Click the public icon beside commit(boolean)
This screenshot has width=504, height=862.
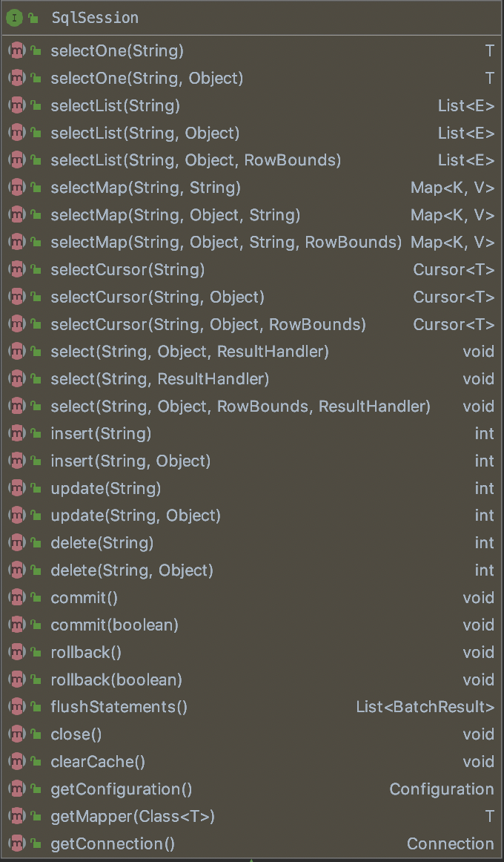pyautogui.click(x=35, y=625)
